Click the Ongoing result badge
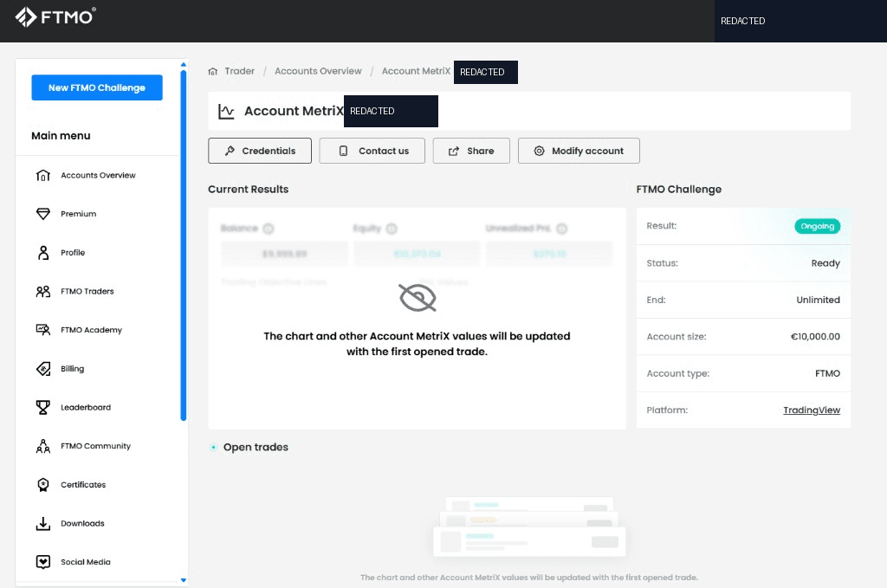Image resolution: width=887 pixels, height=588 pixels. coord(818,226)
